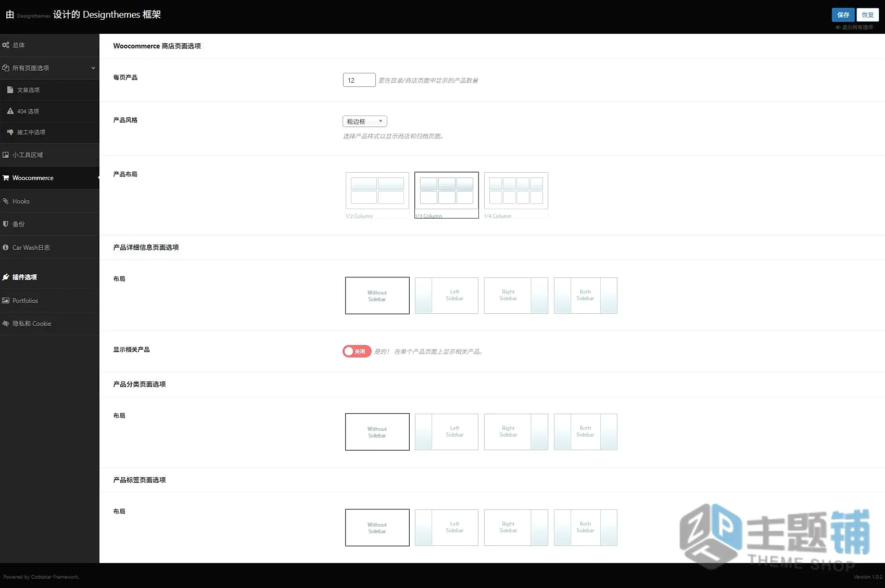Image resolution: width=885 pixels, height=588 pixels.
Task: Click the eye-slash icon beside 隐私和 Cookie
Action: pyautogui.click(x=6, y=324)
